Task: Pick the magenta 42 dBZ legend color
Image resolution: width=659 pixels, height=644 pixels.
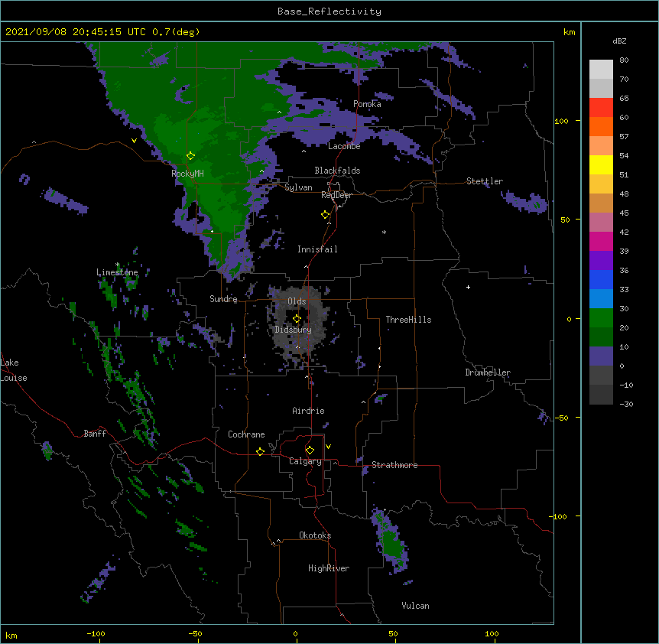Action: [x=601, y=241]
